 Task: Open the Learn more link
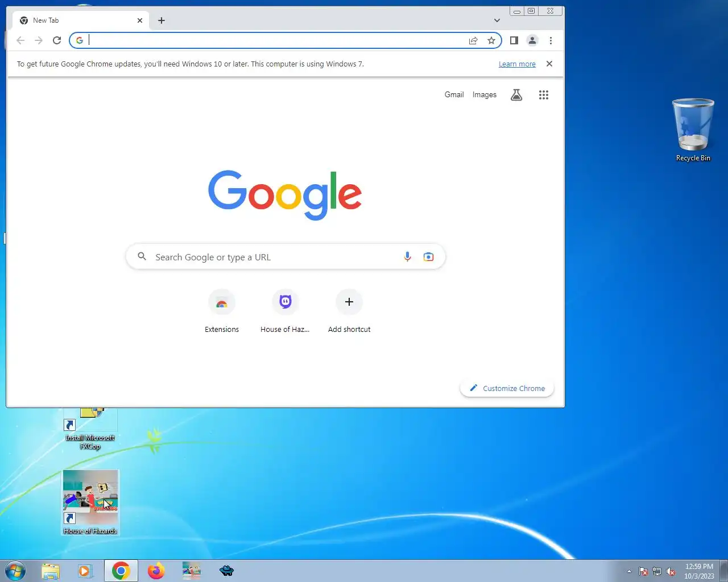click(517, 64)
